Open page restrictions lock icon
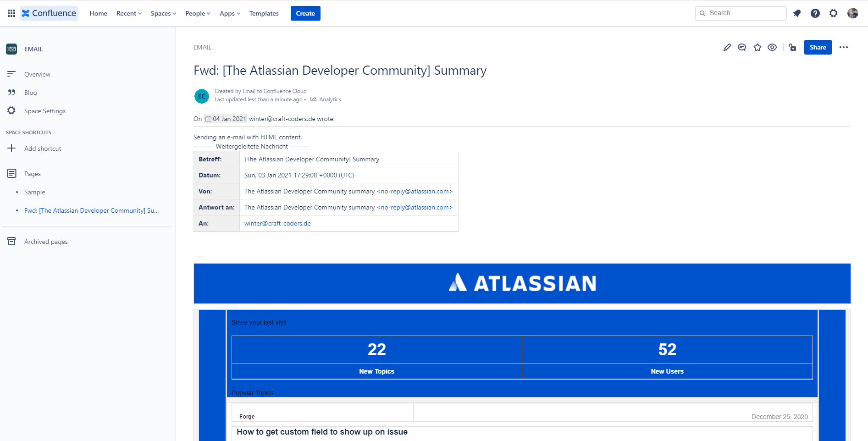 792,47
